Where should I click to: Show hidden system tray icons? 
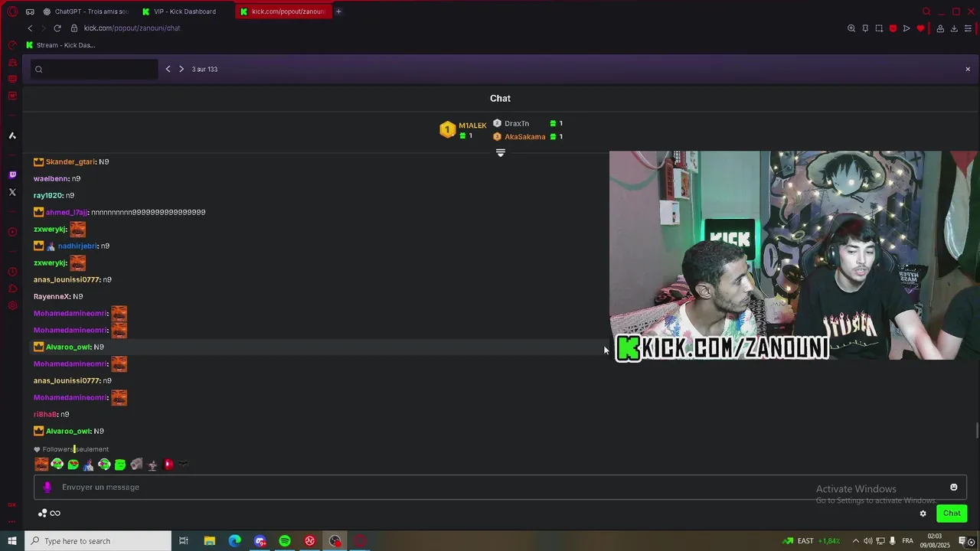[856, 541]
